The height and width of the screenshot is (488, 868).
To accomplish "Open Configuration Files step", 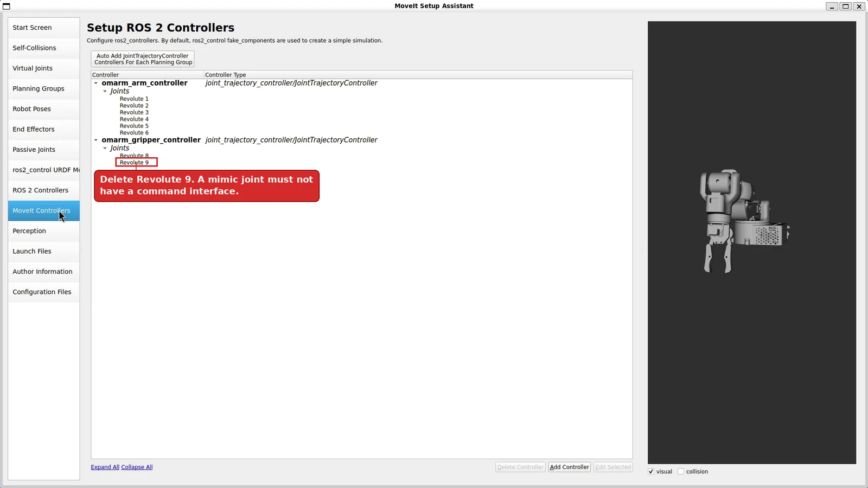I will click(44, 292).
